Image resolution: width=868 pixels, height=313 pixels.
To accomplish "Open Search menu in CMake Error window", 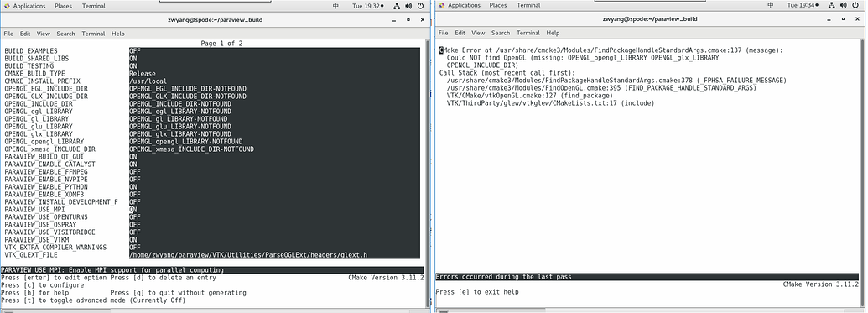I will click(x=501, y=34).
